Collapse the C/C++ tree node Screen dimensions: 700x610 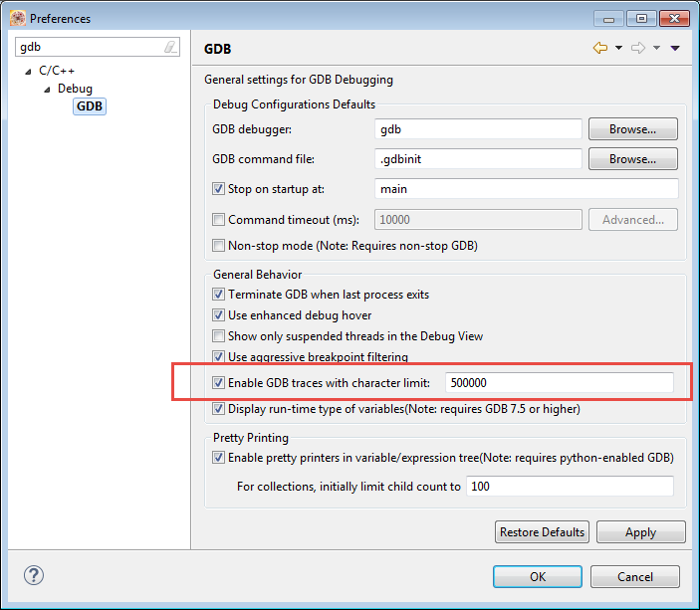point(28,72)
